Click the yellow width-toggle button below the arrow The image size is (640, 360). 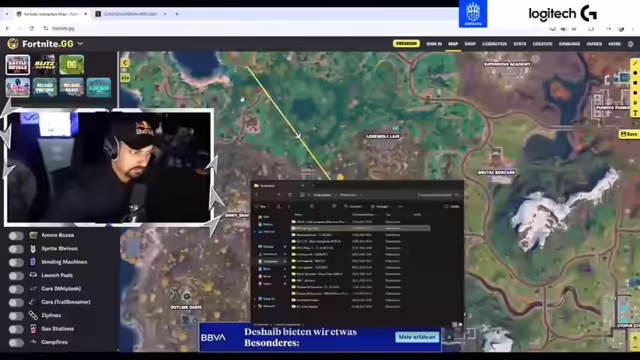point(125,78)
